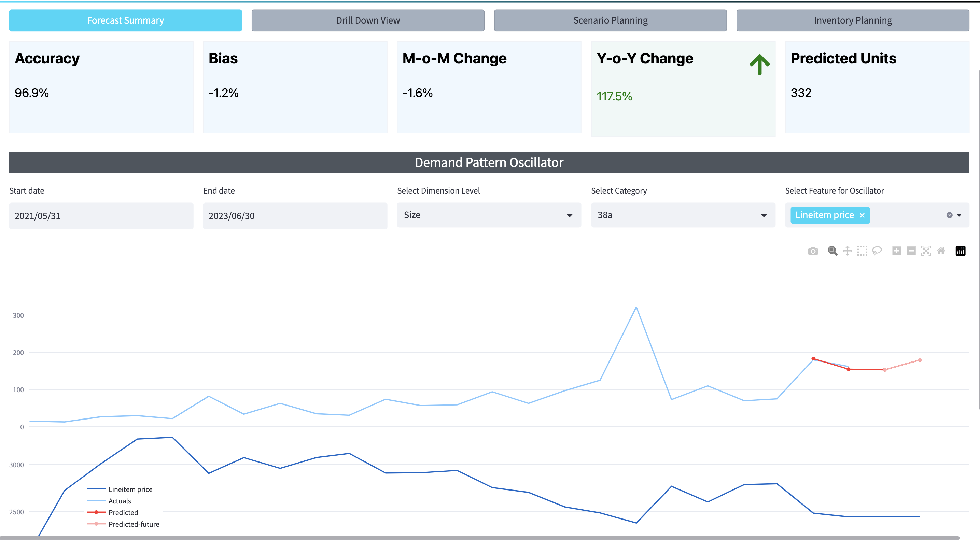
Task: Remove the Lineitem price tag
Action: pyautogui.click(x=862, y=216)
